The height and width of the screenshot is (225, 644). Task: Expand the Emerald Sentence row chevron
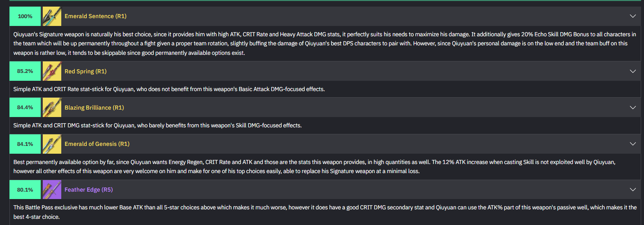632,16
